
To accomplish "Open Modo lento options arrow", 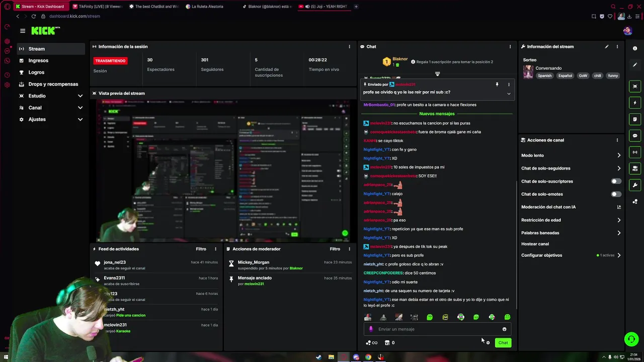I will pyautogui.click(x=619, y=155).
